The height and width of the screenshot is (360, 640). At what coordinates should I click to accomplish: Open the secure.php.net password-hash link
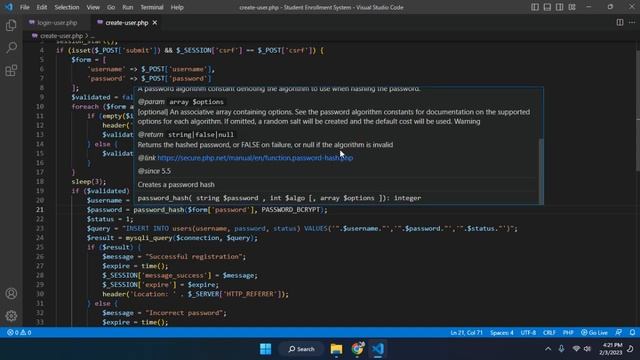pos(255,158)
